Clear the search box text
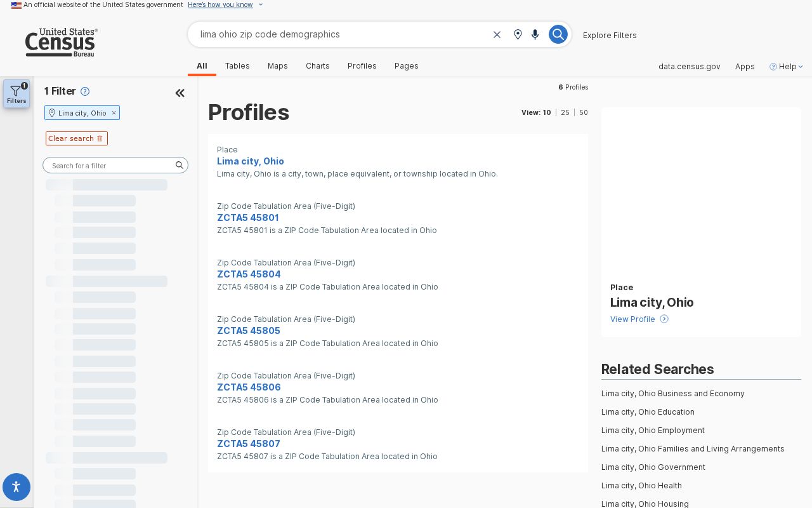 click(497, 34)
